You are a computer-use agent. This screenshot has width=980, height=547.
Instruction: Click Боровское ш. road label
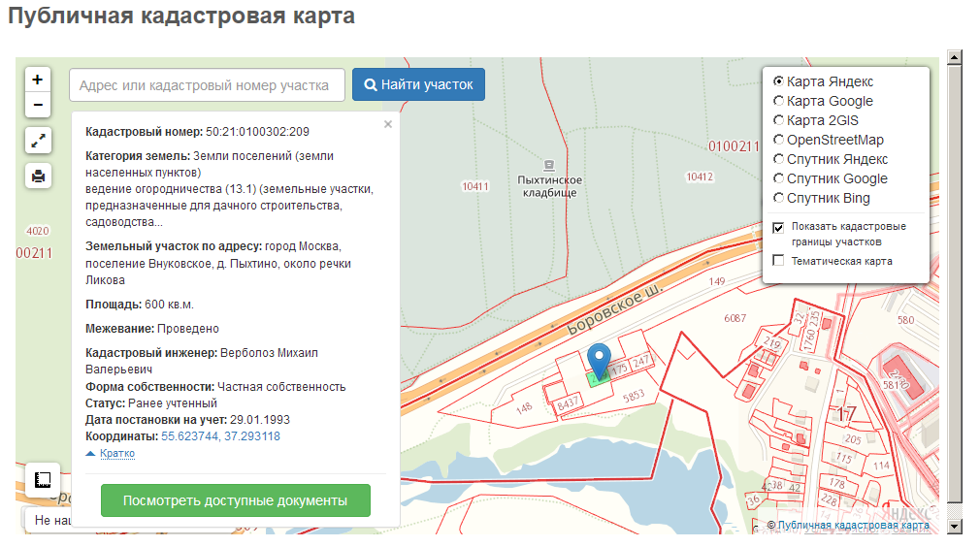pyautogui.click(x=614, y=309)
